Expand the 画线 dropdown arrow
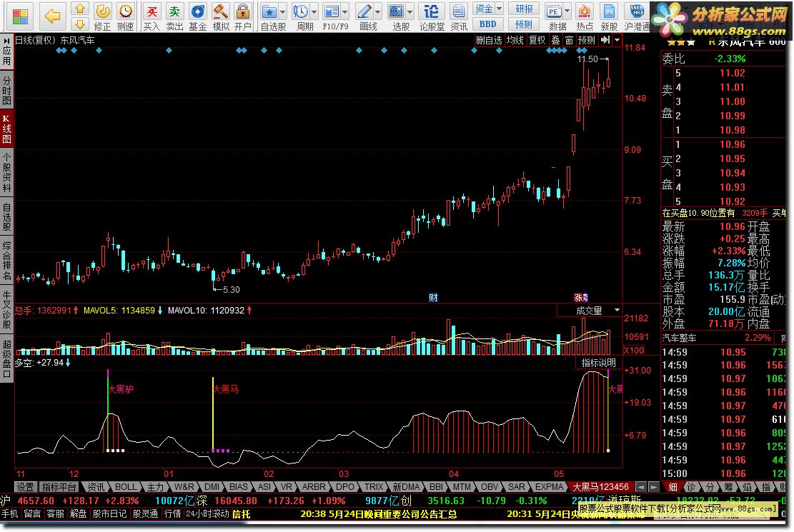Image resolution: width=794 pixels, height=532 pixels. click(x=378, y=11)
